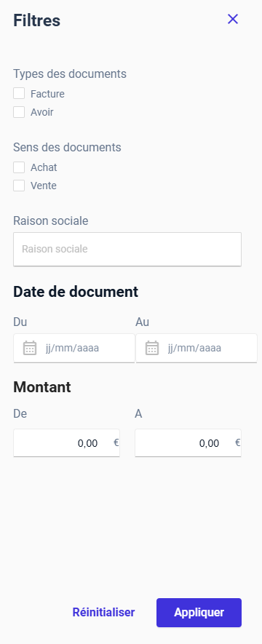The image size is (262, 644).
Task: Tick the Avoir checkbox
Action: pyautogui.click(x=19, y=112)
